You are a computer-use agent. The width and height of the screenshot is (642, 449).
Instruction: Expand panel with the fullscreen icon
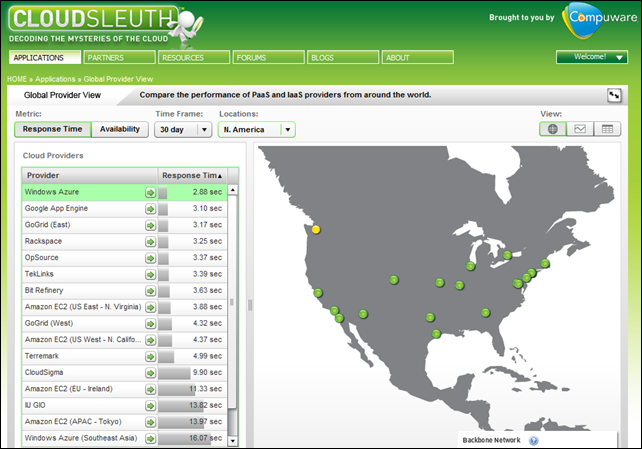[x=614, y=95]
